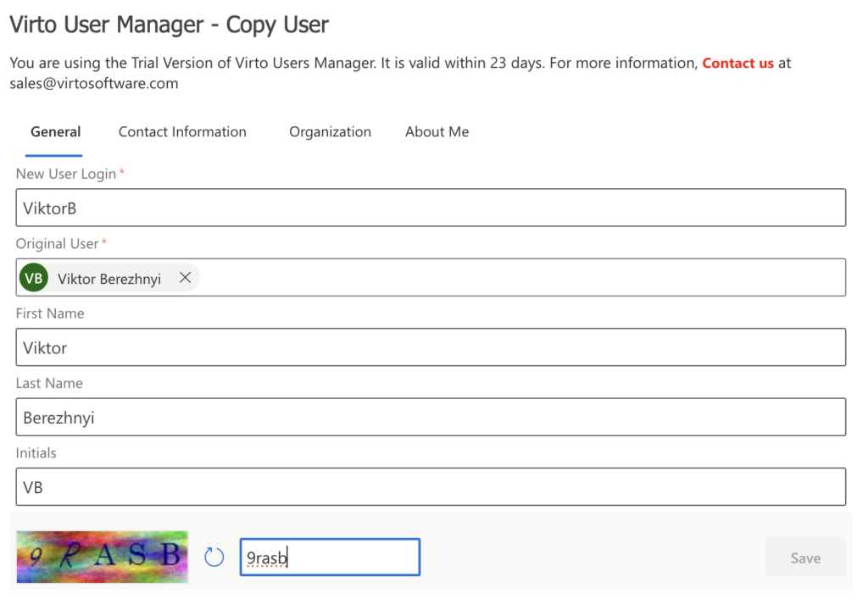Edit the First Name field
Viewport: 868px width, 610px height.
431,347
